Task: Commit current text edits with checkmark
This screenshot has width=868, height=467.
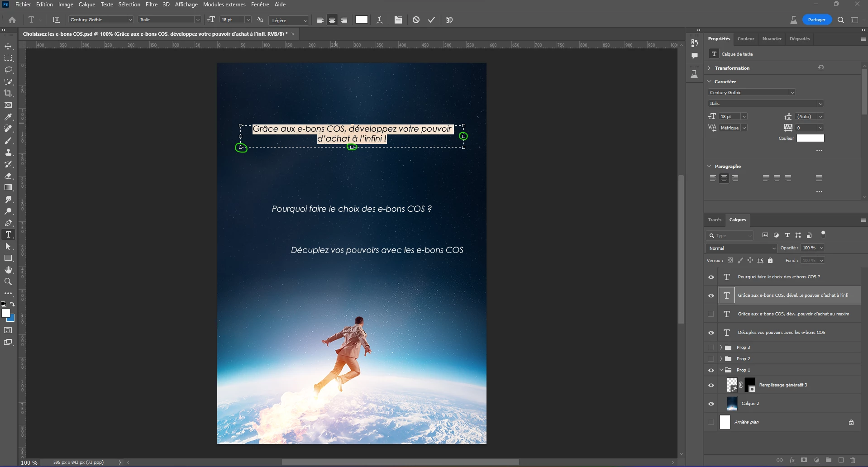Action: tap(431, 20)
